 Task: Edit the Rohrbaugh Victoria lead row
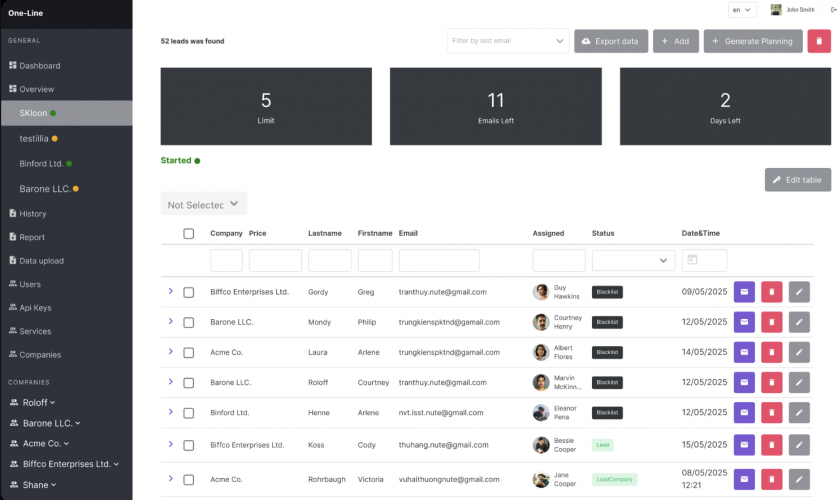pos(799,479)
